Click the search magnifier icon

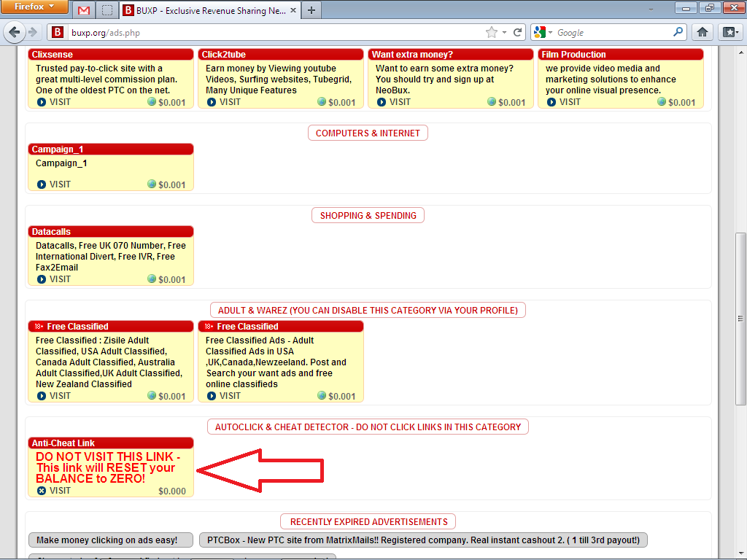678,32
